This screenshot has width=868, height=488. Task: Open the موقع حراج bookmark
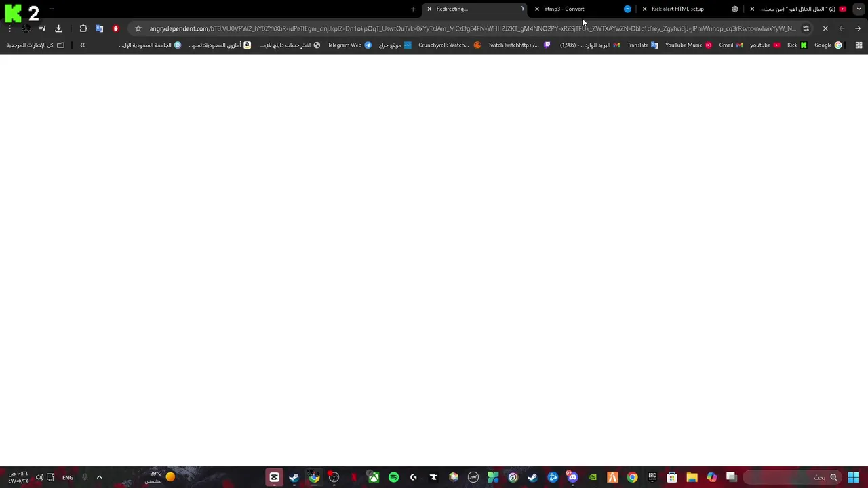(x=395, y=45)
